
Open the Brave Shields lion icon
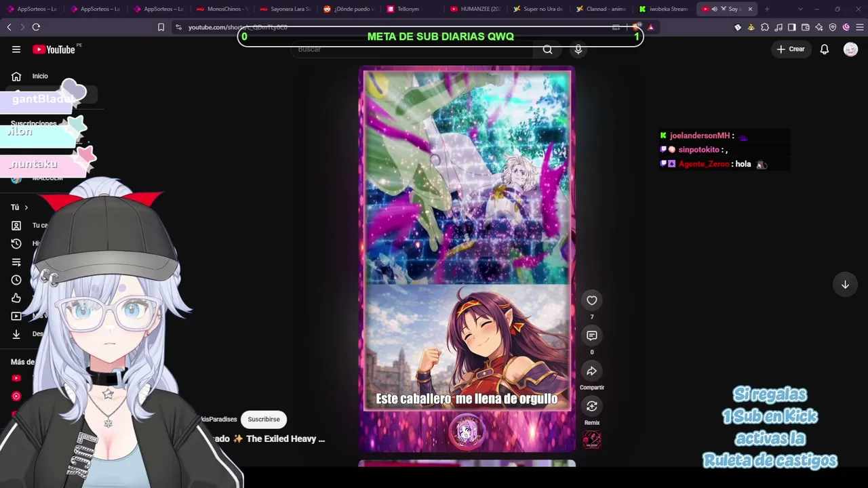pos(637,27)
